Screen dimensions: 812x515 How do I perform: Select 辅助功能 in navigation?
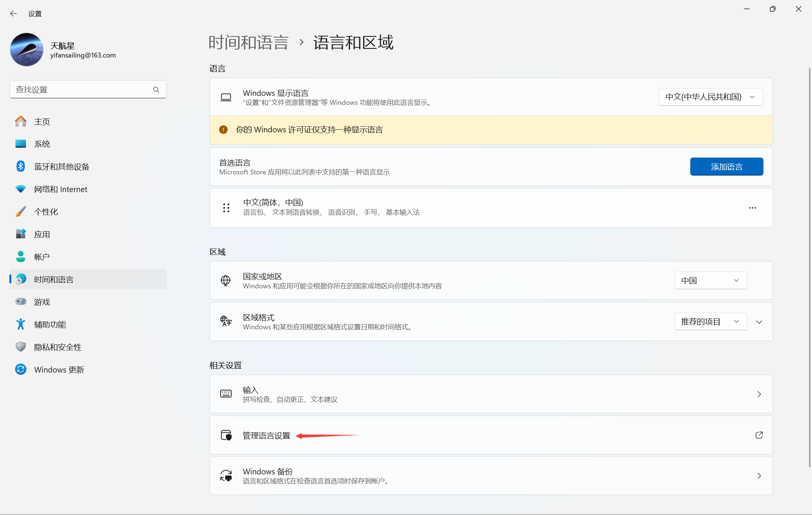[50, 324]
